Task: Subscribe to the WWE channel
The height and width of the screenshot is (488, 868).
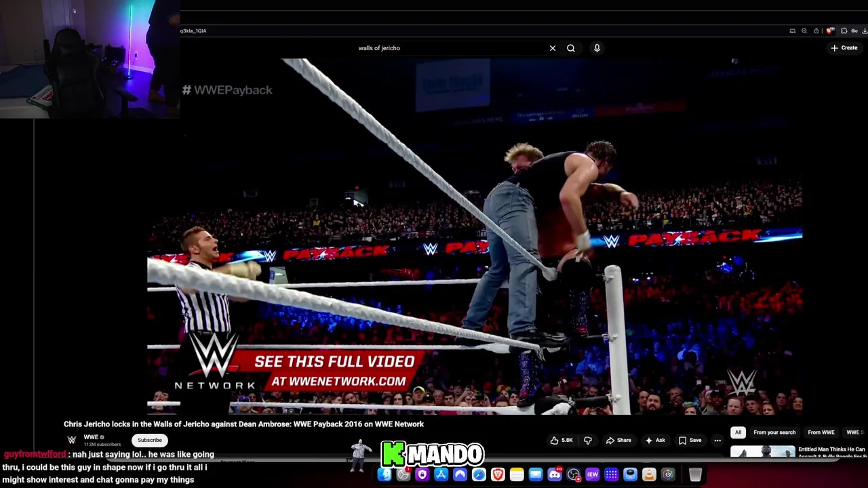Action: pyautogui.click(x=150, y=440)
